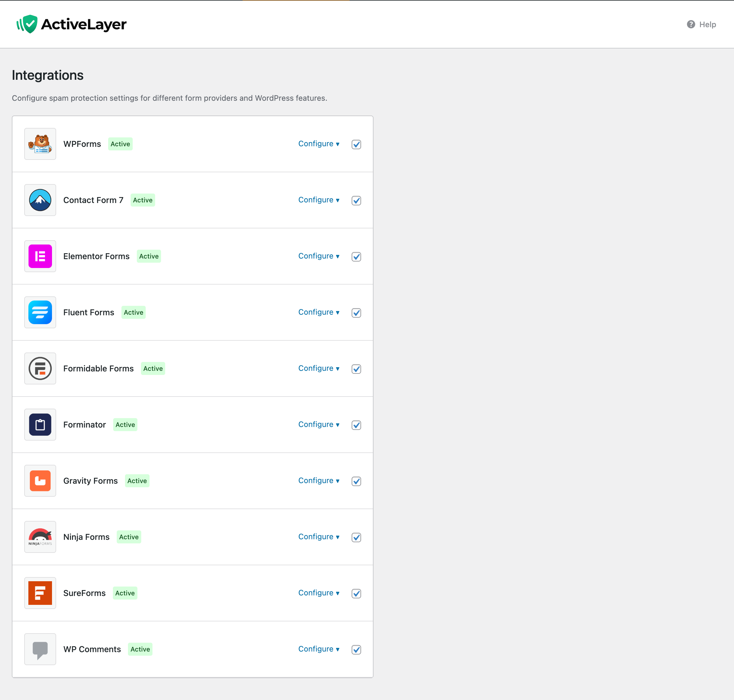Click the Active badge next to Forminator
Viewport: 734px width, 700px height.
point(125,425)
